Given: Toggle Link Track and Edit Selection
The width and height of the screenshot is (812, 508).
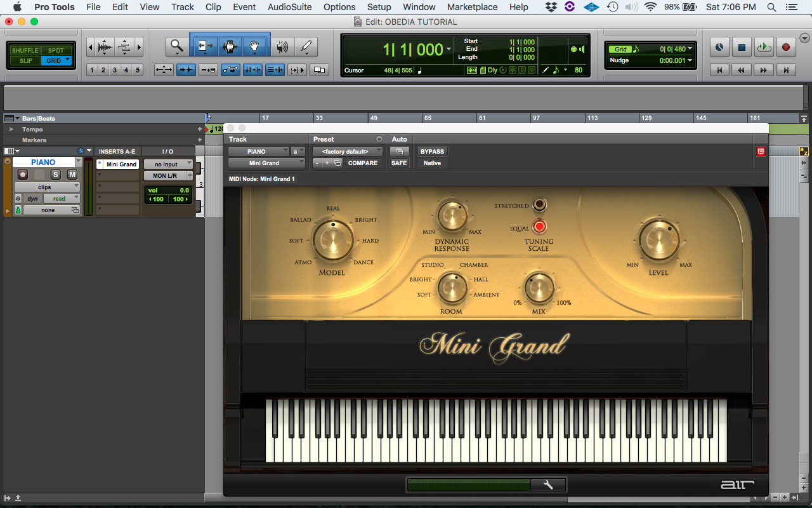Looking at the screenshot, I should (275, 70).
